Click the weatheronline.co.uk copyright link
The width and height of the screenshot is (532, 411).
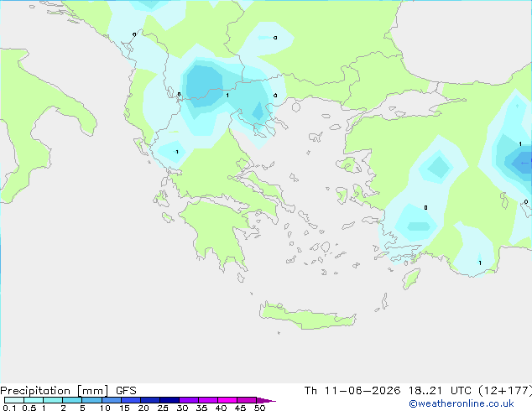coord(462,403)
